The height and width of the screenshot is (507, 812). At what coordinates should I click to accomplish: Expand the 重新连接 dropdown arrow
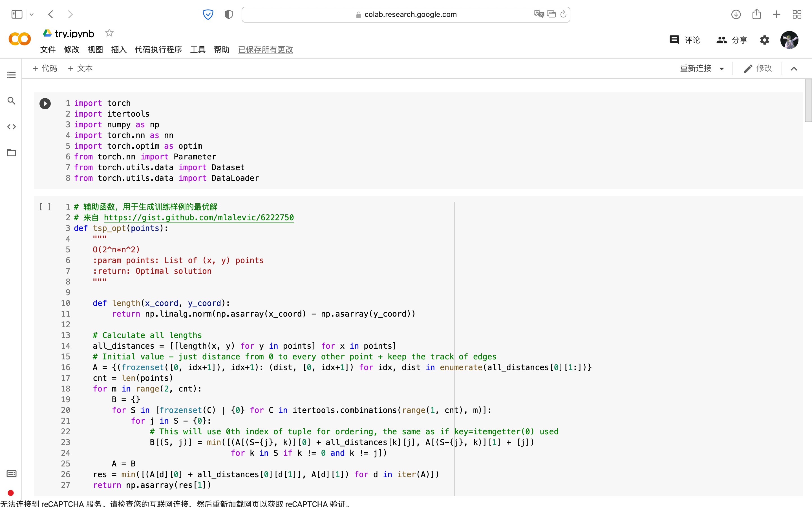722,69
